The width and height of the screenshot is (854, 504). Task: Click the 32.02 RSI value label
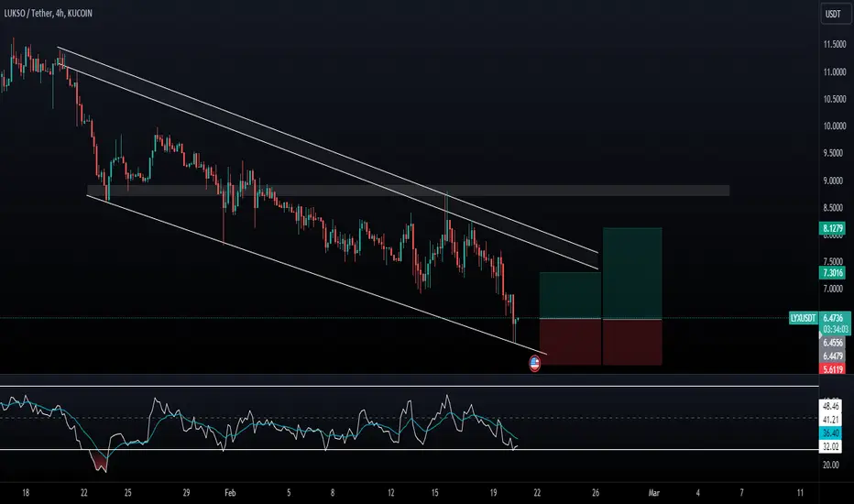[830, 447]
